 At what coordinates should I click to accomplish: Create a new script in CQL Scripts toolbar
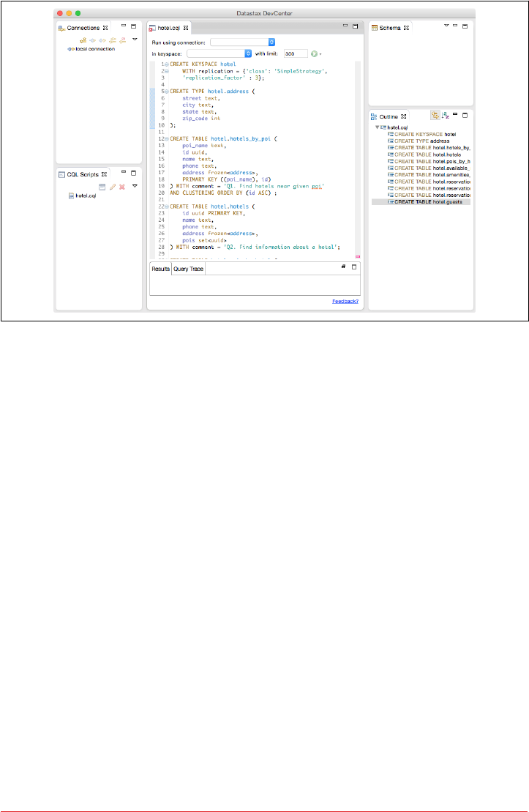pyautogui.click(x=102, y=187)
